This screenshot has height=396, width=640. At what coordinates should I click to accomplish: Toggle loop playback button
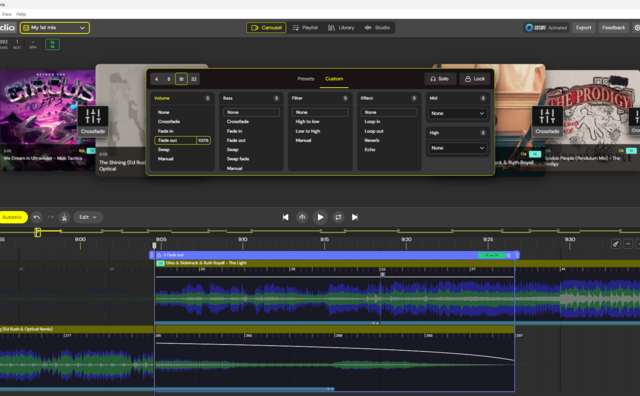click(x=338, y=217)
